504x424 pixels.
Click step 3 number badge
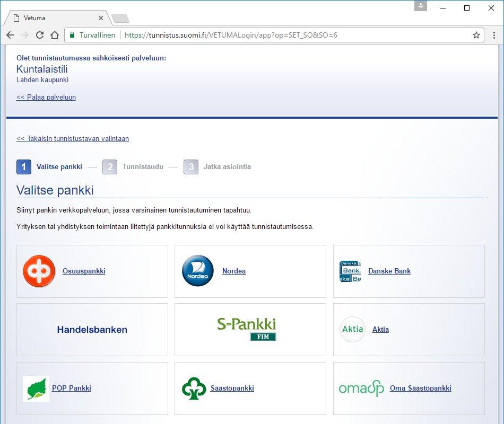pos(191,167)
